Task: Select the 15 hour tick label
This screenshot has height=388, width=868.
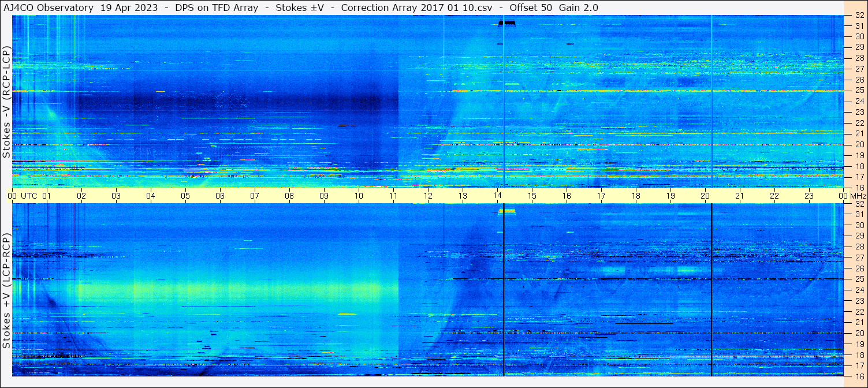Action: point(532,196)
